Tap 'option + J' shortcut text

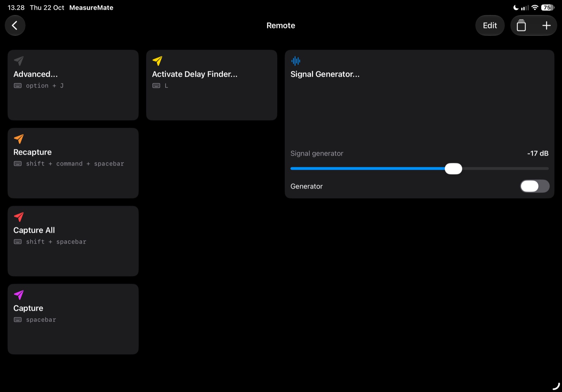point(45,86)
